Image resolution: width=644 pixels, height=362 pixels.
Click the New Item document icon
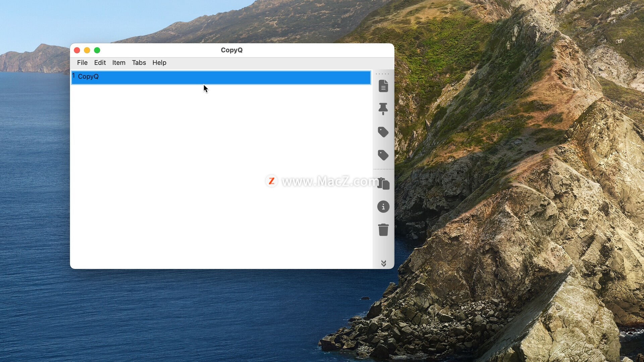(x=383, y=86)
